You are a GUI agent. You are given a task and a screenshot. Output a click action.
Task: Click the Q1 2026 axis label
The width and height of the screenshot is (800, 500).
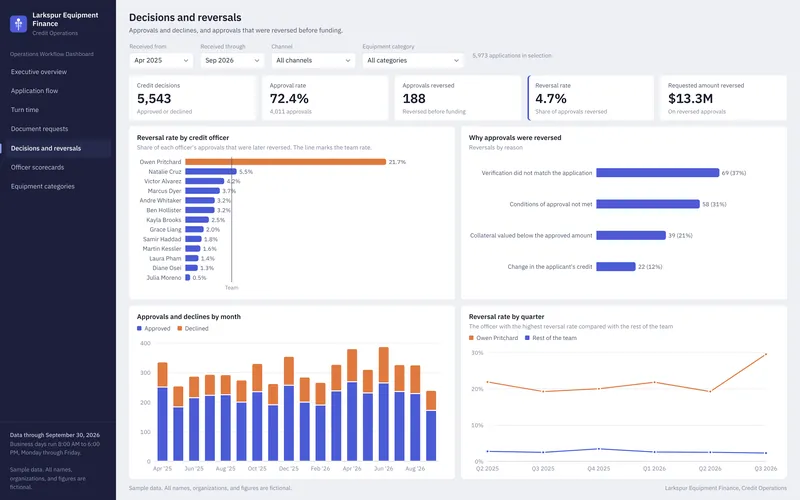(x=654, y=468)
